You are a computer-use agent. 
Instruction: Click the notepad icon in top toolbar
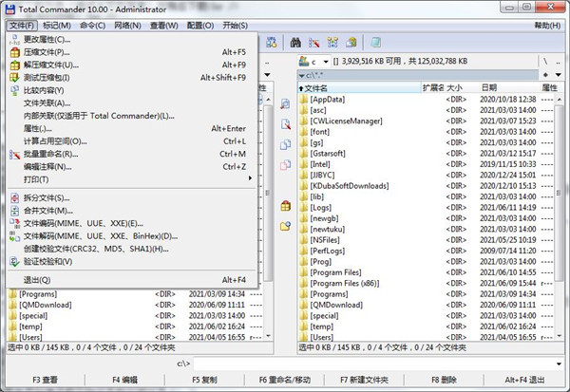tap(376, 43)
